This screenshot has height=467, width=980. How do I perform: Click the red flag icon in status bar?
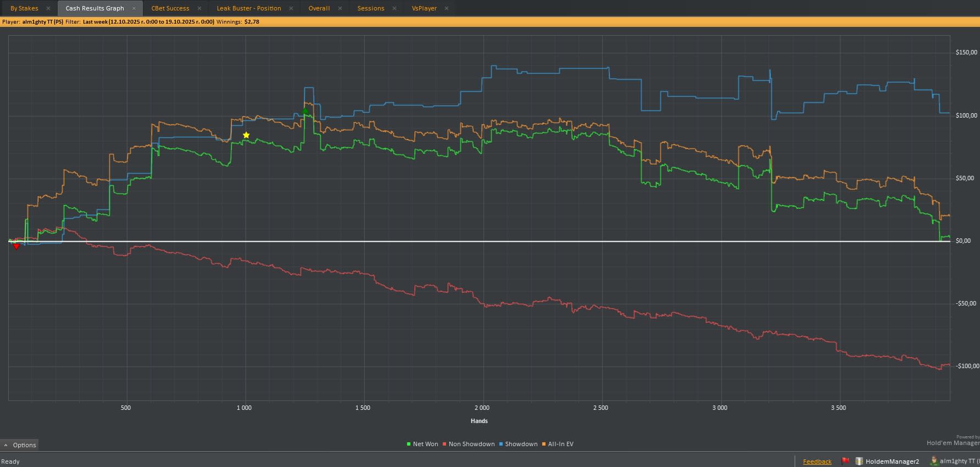click(845, 461)
